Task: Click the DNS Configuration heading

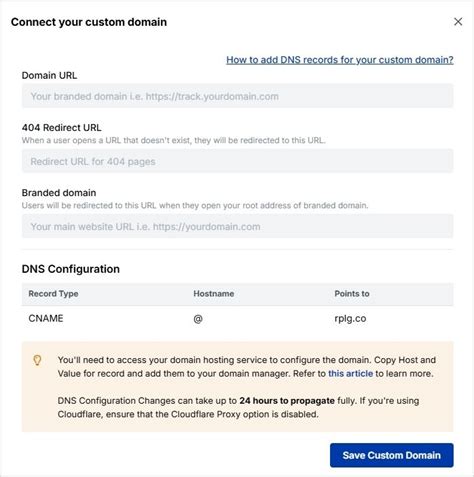Action: click(x=71, y=269)
